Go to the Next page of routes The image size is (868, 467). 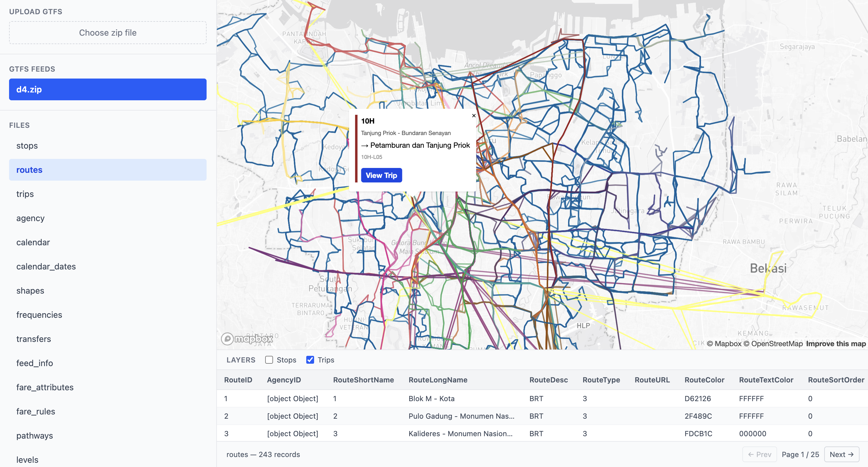point(841,454)
